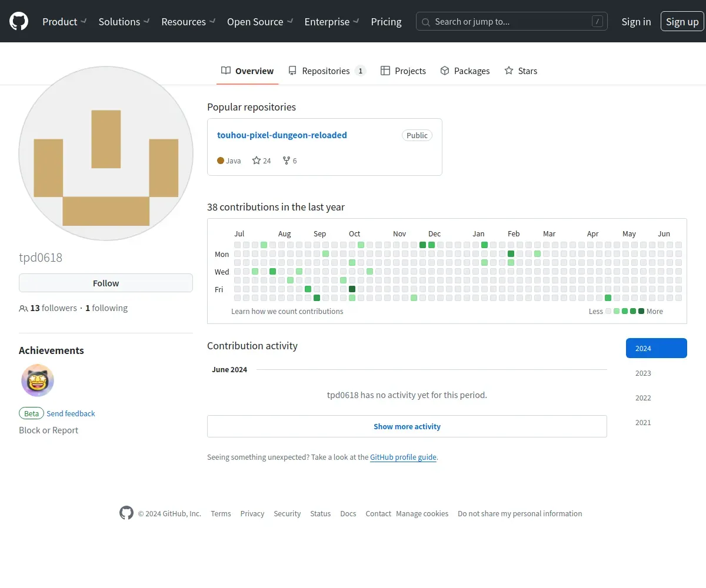Open the GitHub profile guide link
706x588 pixels.
point(403,457)
